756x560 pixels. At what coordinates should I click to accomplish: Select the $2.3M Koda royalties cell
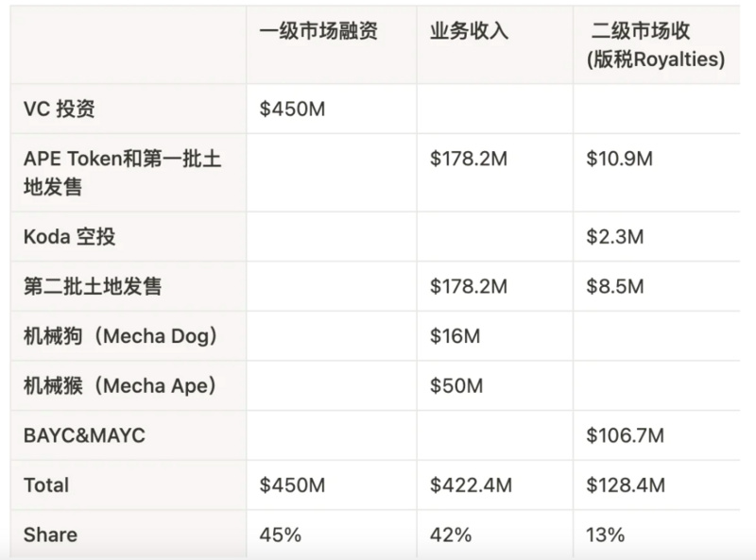[614, 236]
